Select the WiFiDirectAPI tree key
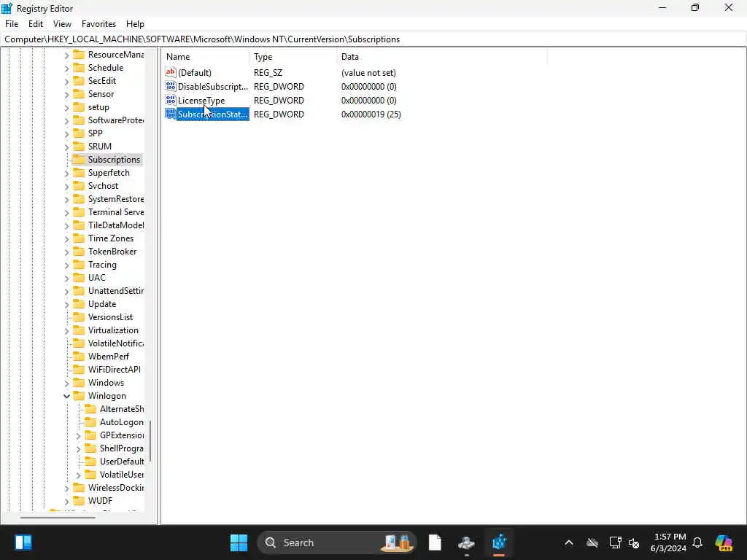This screenshot has width=747, height=560. [115, 370]
